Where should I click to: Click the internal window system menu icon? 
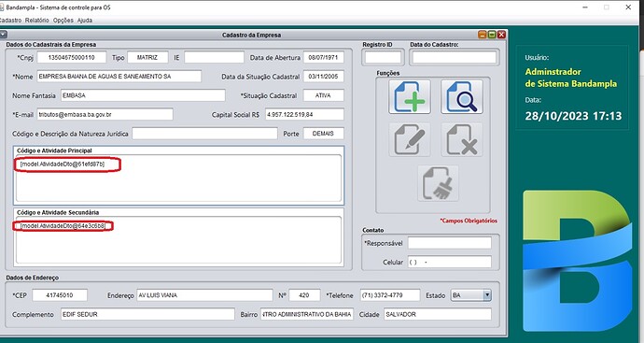pyautogui.click(x=3, y=35)
